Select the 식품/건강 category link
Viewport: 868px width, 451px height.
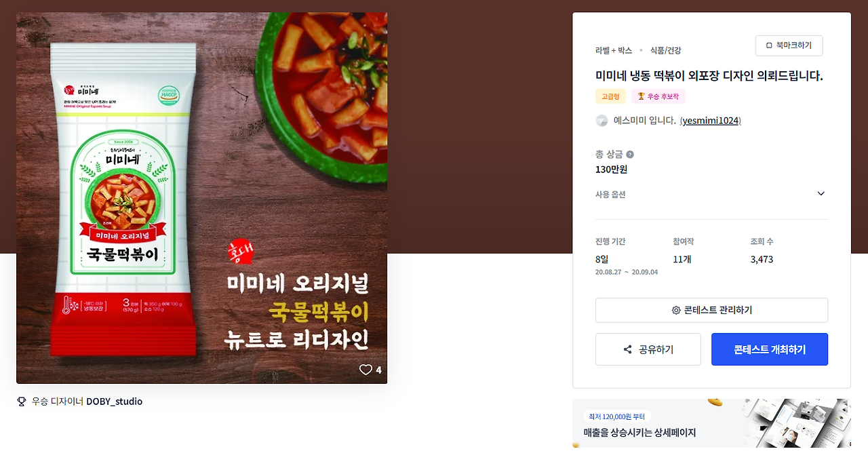[x=665, y=50]
